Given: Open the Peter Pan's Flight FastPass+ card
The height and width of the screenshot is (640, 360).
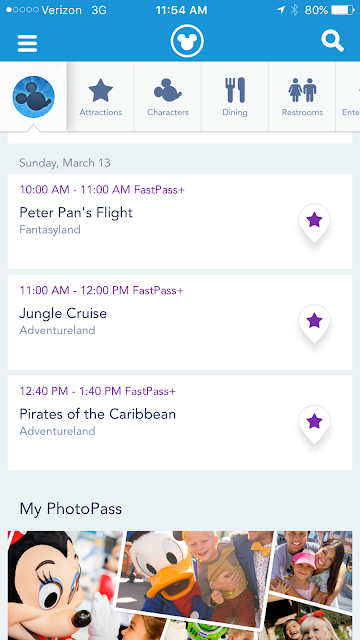Looking at the screenshot, I should [180, 221].
